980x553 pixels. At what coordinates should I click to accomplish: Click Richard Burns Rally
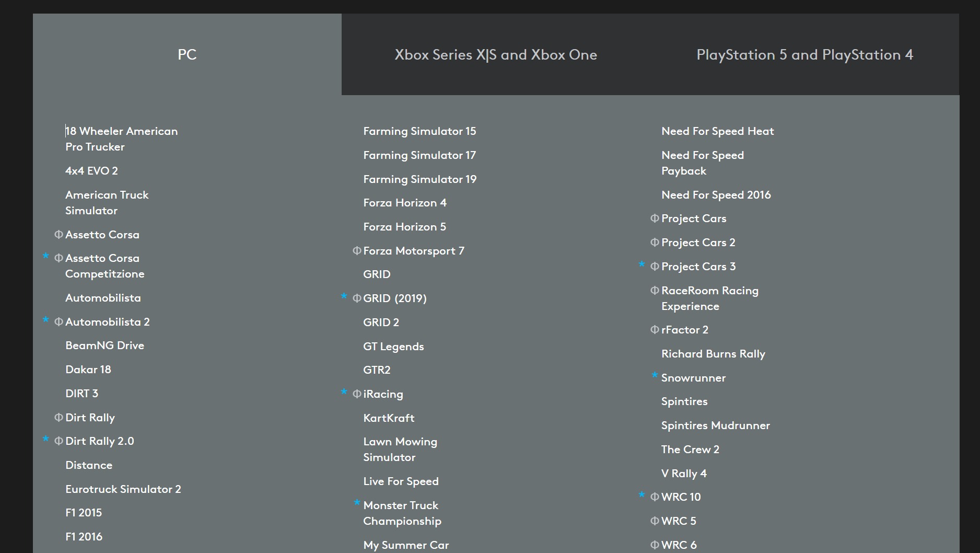(x=713, y=354)
